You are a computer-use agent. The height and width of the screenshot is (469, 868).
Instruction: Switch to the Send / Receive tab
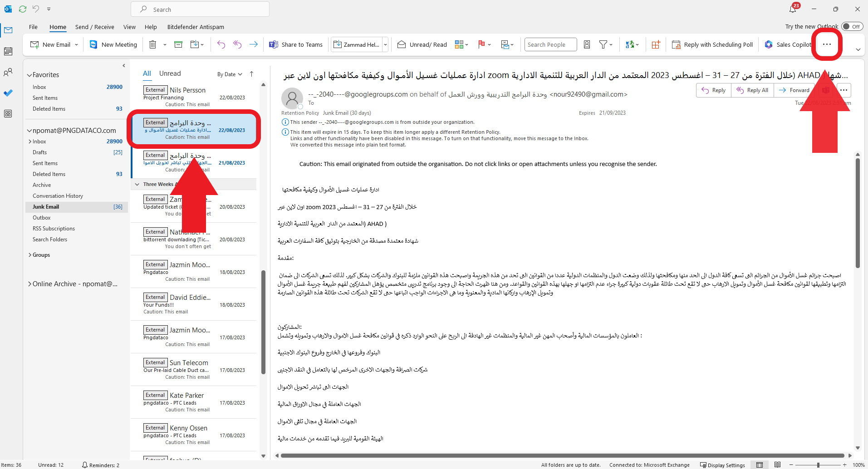tap(94, 27)
